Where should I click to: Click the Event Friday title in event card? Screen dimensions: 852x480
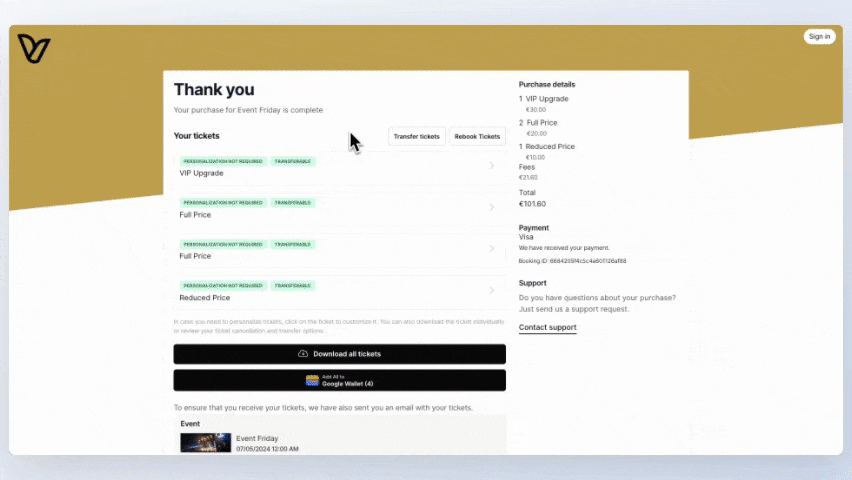point(257,438)
